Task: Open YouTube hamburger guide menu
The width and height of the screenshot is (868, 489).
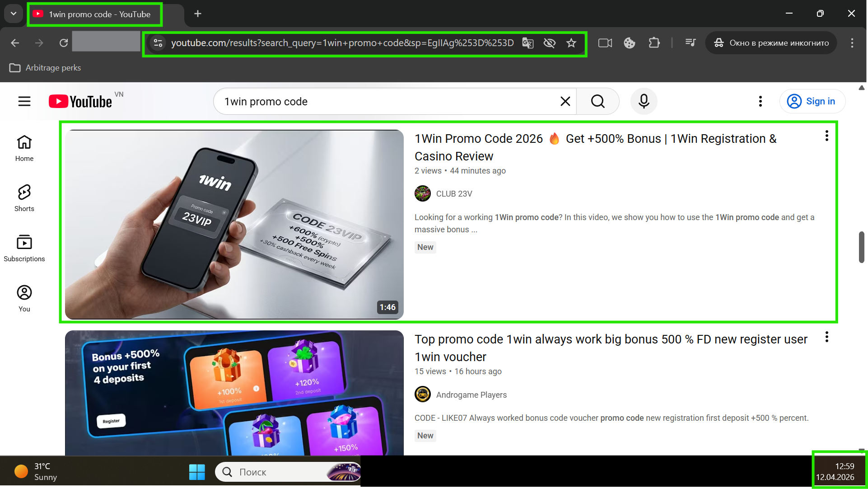Action: click(x=24, y=101)
